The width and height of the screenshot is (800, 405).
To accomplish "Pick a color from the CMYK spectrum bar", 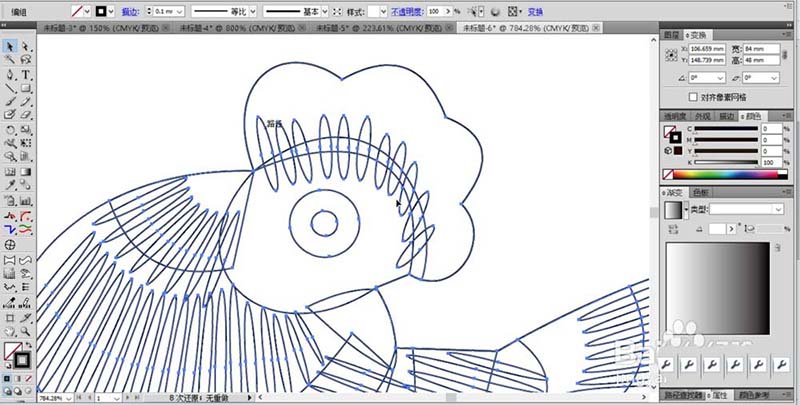I will pos(731,174).
